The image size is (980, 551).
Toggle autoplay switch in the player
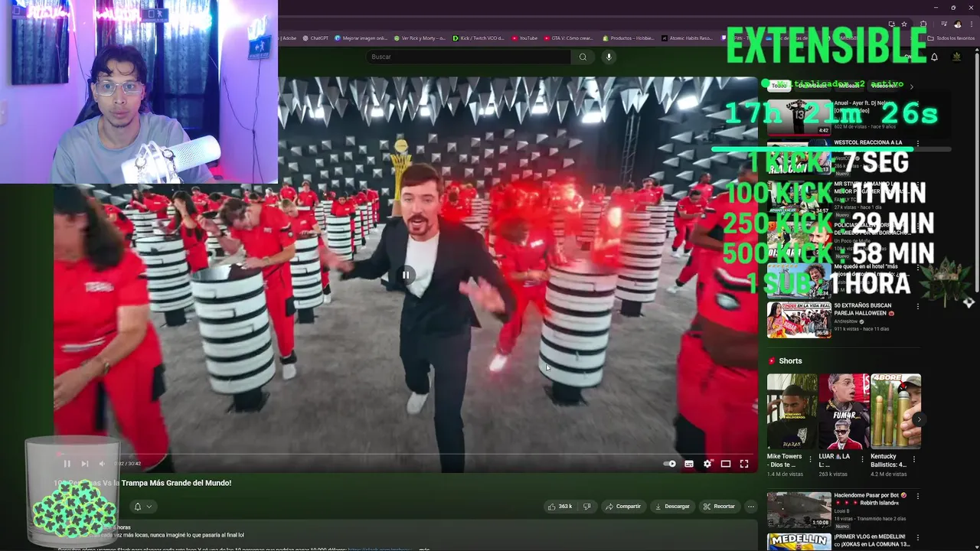pos(670,464)
